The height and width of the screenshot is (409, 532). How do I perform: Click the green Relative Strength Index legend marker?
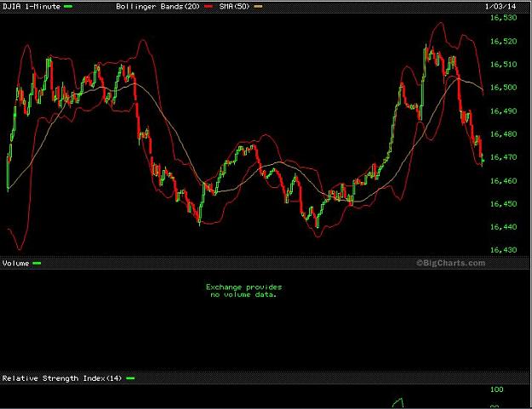click(130, 378)
